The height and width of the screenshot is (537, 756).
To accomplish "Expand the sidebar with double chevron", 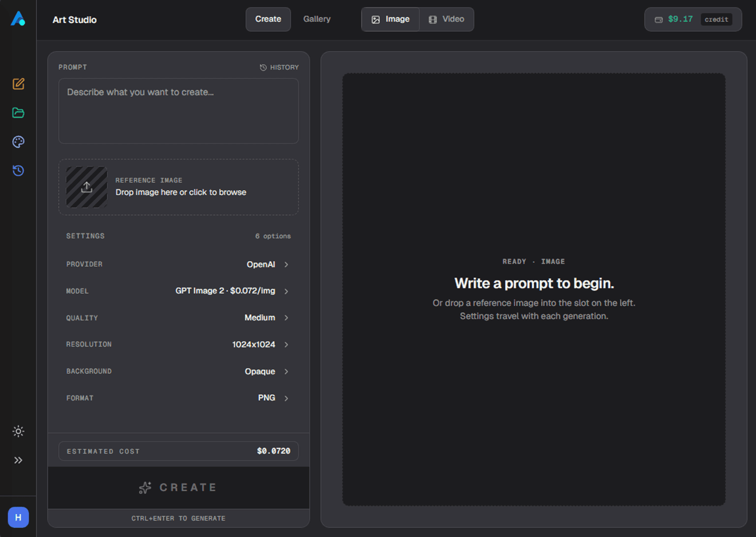I will (18, 460).
